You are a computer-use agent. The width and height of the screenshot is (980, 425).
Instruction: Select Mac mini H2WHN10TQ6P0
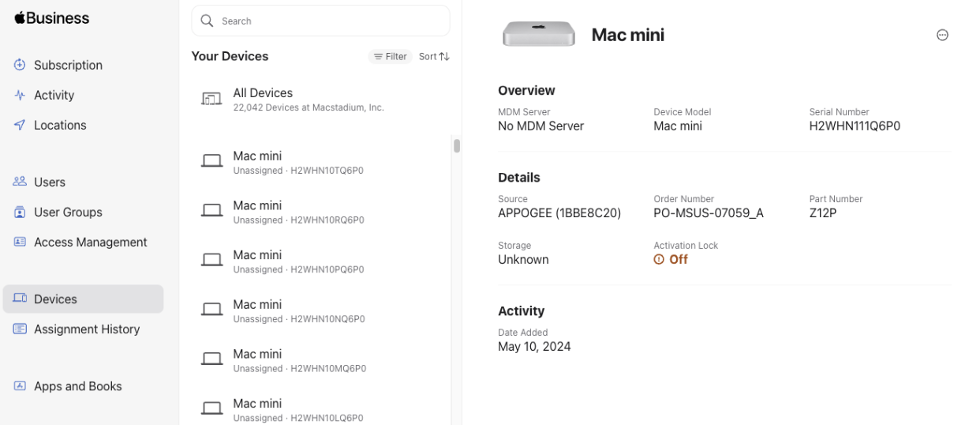coord(320,162)
